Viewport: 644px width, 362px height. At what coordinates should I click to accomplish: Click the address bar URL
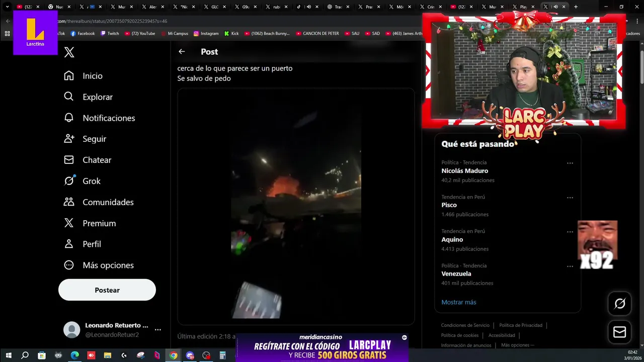click(113, 21)
